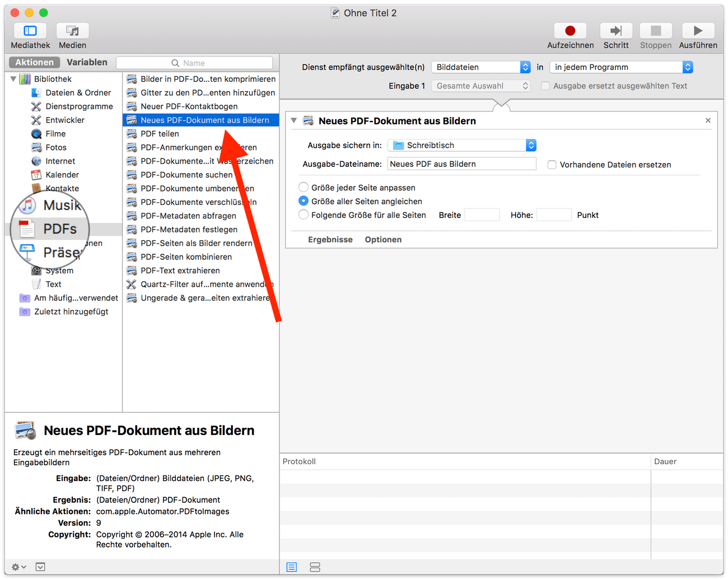The height and width of the screenshot is (579, 728).
Task: Collapse the Neues PDF-Dokument action panel
Action: (x=294, y=120)
